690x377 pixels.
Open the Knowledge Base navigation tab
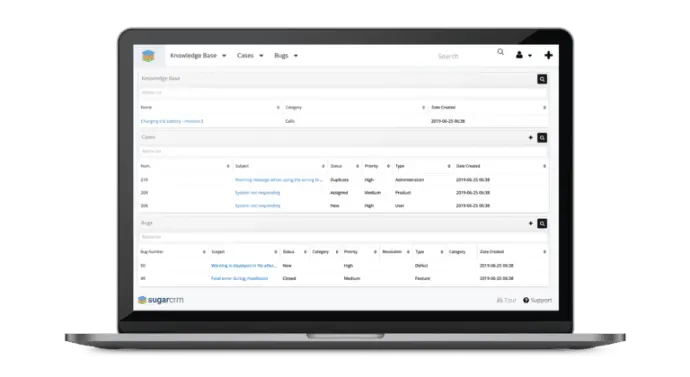click(x=193, y=55)
